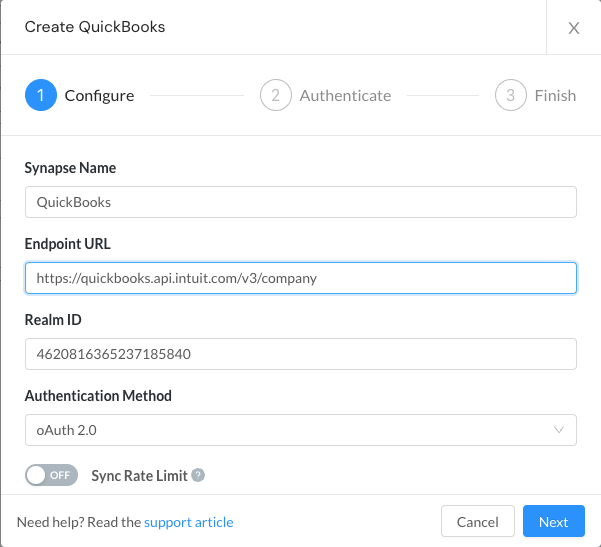
Task: Cancel the QuickBooks setup
Action: pos(478,521)
